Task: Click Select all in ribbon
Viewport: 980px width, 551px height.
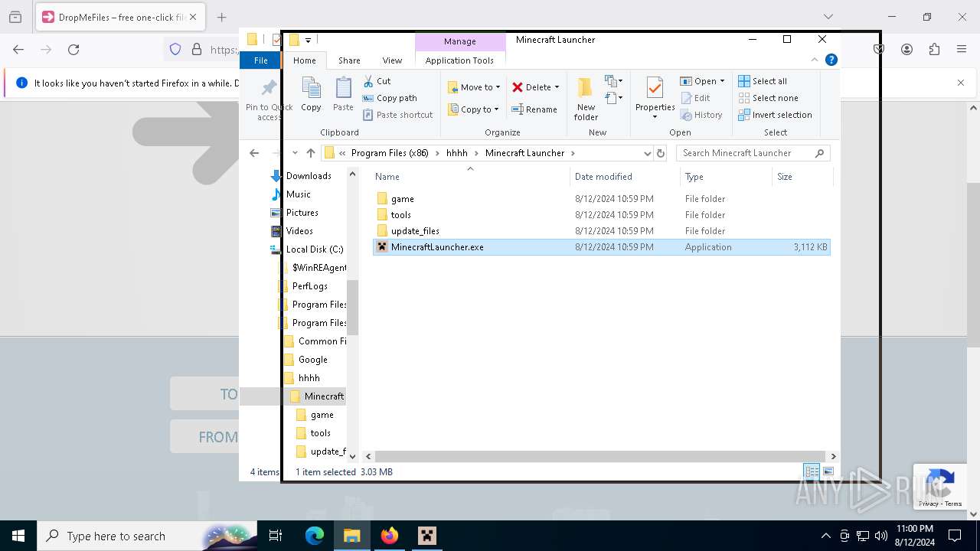Action: [x=763, y=81]
